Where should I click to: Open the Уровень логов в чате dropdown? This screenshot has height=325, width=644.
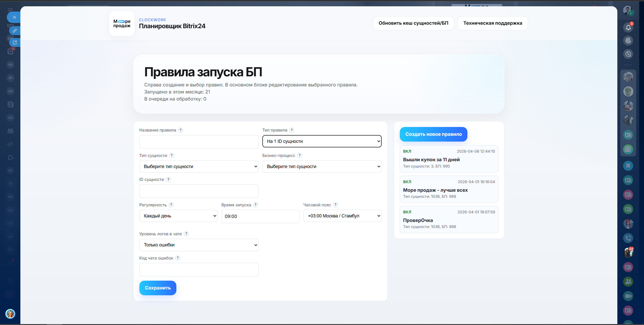point(199,245)
